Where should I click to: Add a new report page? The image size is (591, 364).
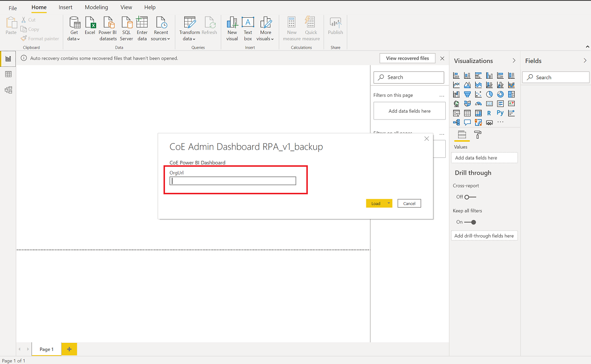[x=69, y=349]
